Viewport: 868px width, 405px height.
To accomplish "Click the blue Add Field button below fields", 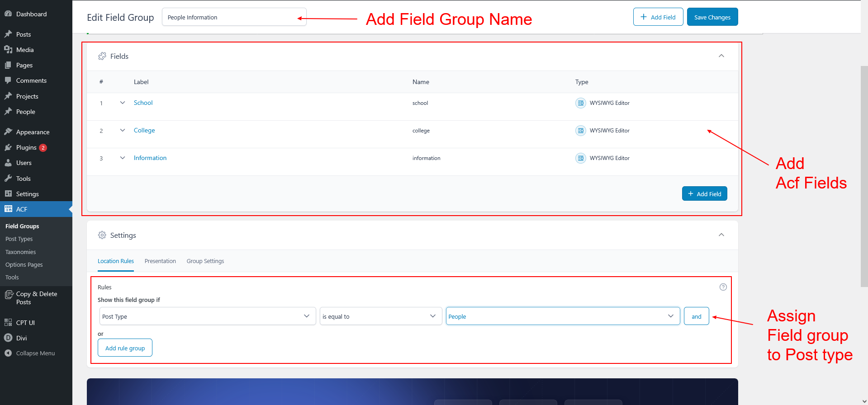I will tap(705, 193).
